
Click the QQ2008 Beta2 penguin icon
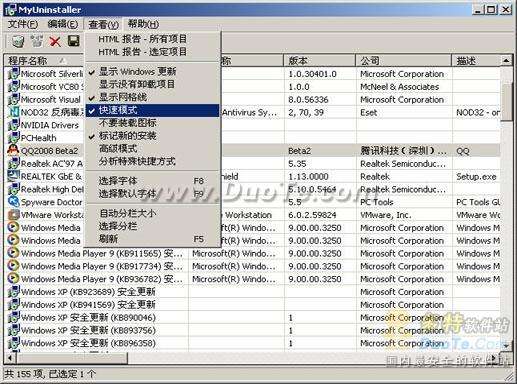[x=13, y=150]
